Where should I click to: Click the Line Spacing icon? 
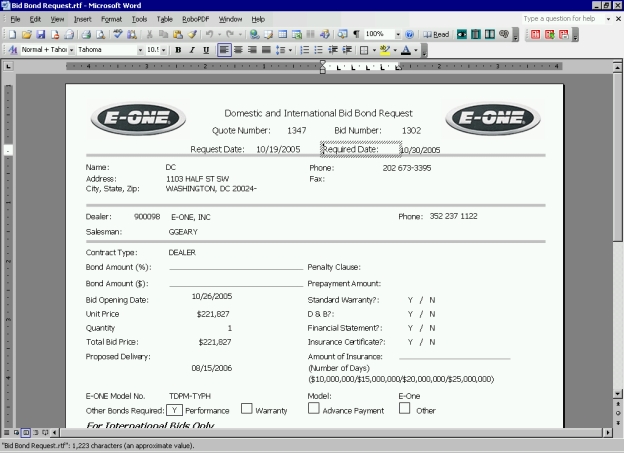281,50
